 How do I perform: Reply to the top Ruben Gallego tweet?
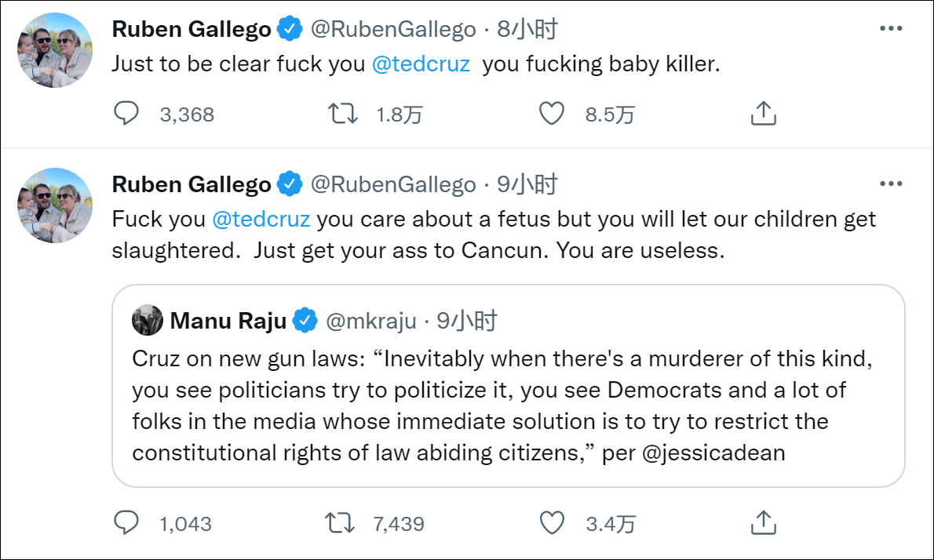tap(126, 114)
